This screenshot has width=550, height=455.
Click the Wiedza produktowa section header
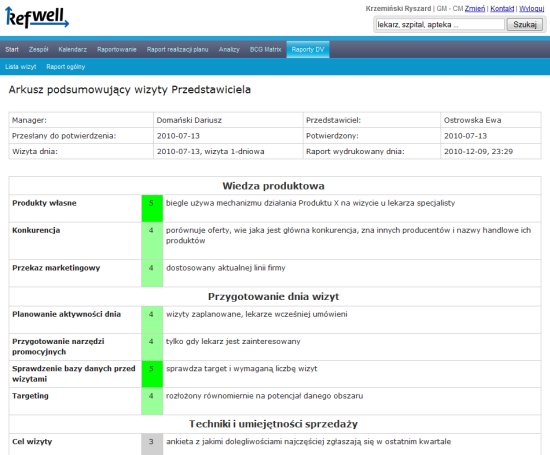(x=273, y=186)
